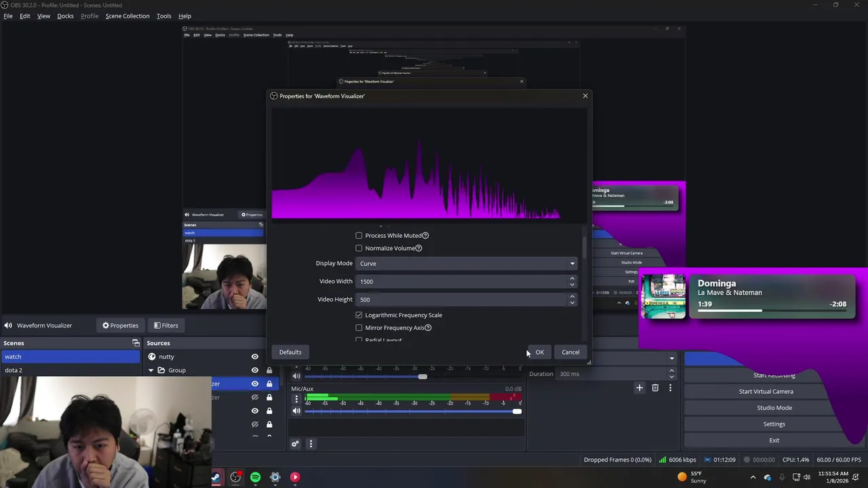Decrease transition Duration with down arrow
The height and width of the screenshot is (488, 868).
point(671,377)
